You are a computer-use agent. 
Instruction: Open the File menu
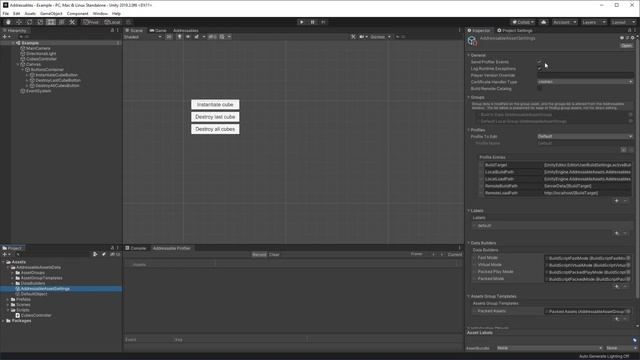pyautogui.click(x=6, y=13)
